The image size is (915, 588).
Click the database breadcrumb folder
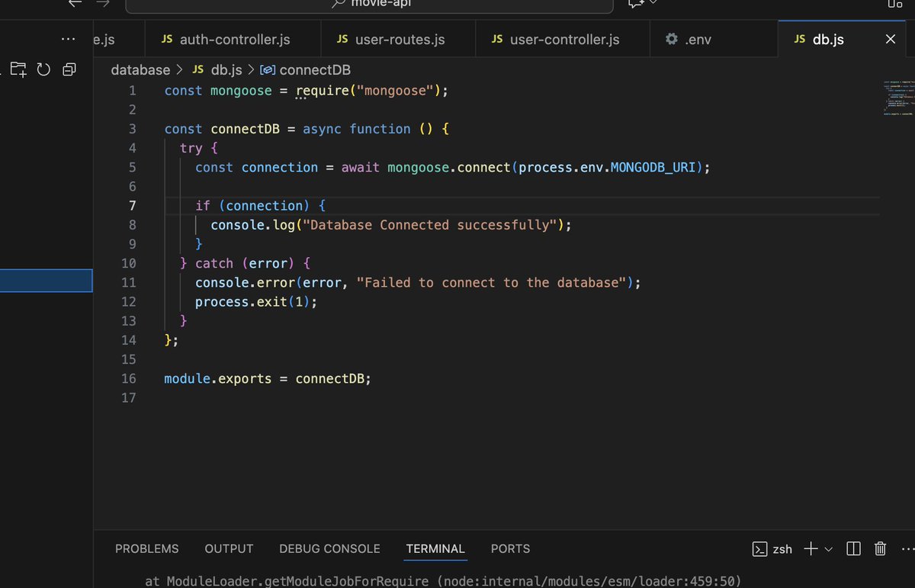tap(140, 69)
